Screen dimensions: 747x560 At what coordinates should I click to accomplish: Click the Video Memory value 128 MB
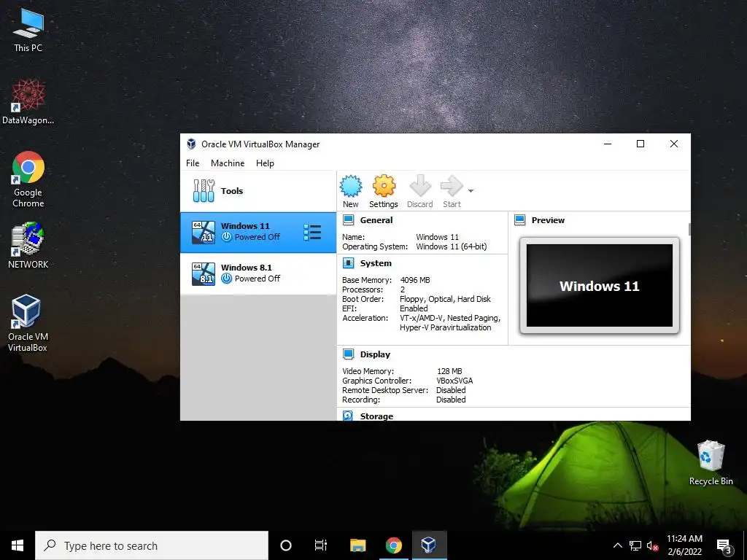pyautogui.click(x=449, y=371)
